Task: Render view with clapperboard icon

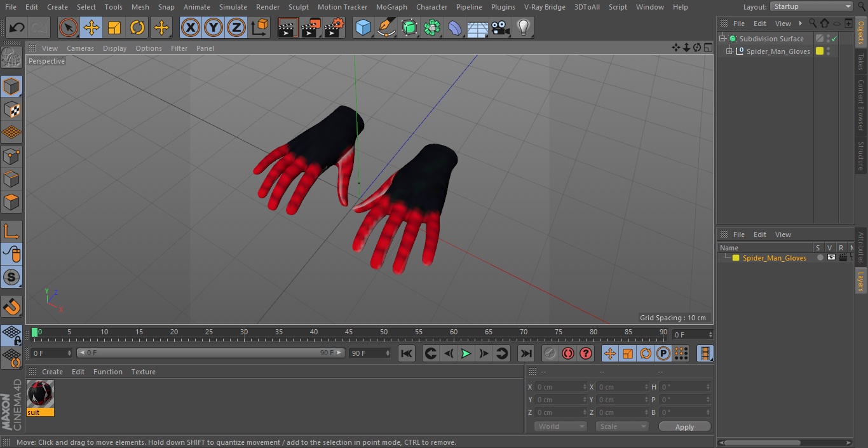Action: (x=288, y=27)
